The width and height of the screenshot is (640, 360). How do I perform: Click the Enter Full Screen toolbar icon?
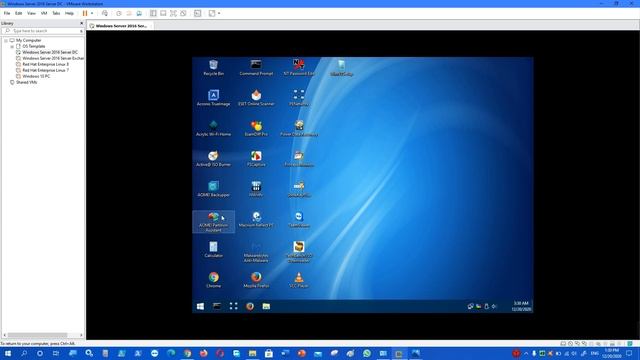173,13
